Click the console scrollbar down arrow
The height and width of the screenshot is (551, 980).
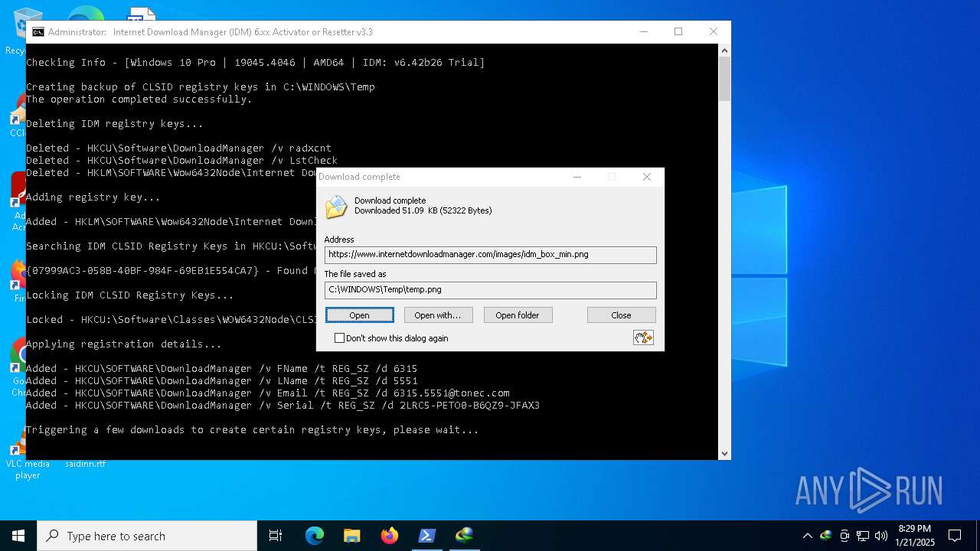point(724,453)
